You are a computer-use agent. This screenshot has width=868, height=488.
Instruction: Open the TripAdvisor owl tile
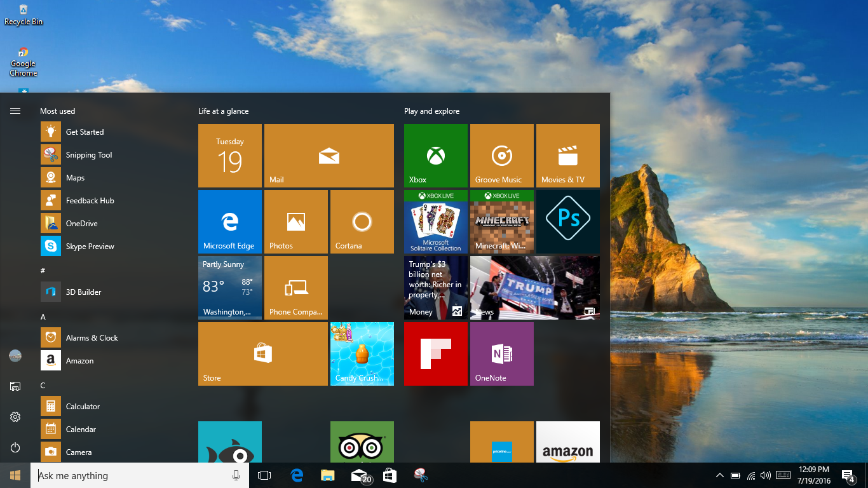[362, 442]
